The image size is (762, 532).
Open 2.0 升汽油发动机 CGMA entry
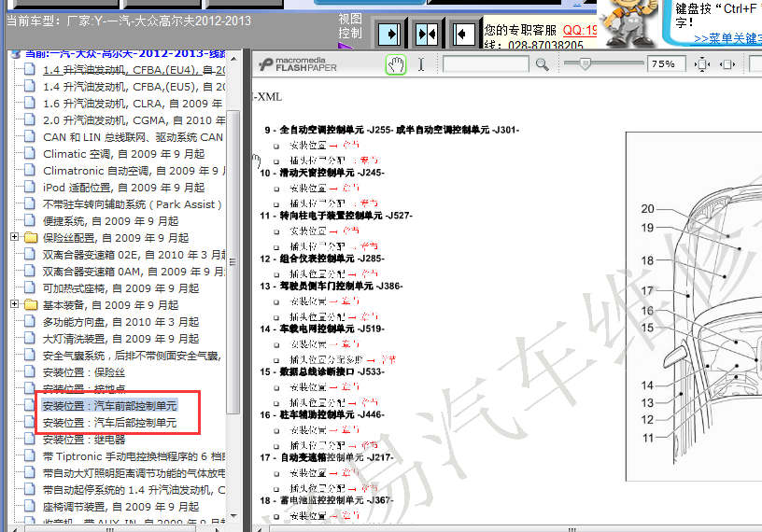(x=134, y=120)
